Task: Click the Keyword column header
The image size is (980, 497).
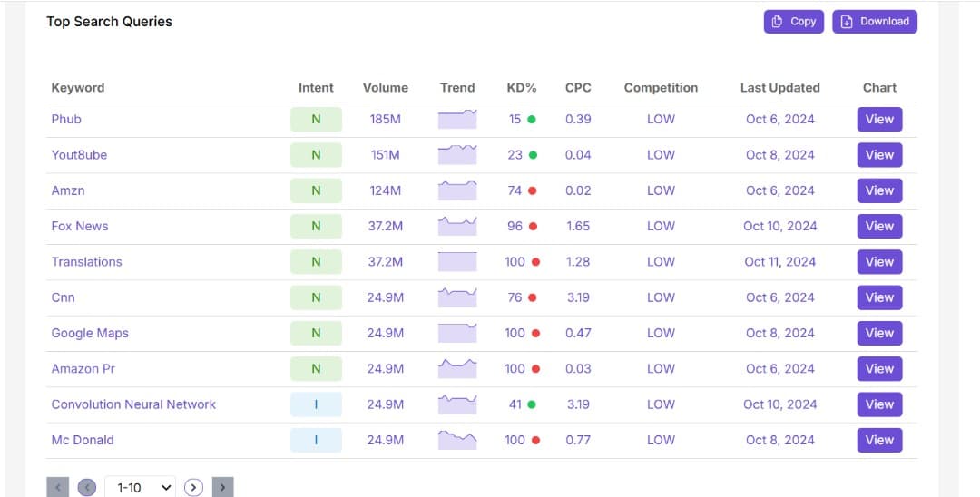Action: pos(78,88)
